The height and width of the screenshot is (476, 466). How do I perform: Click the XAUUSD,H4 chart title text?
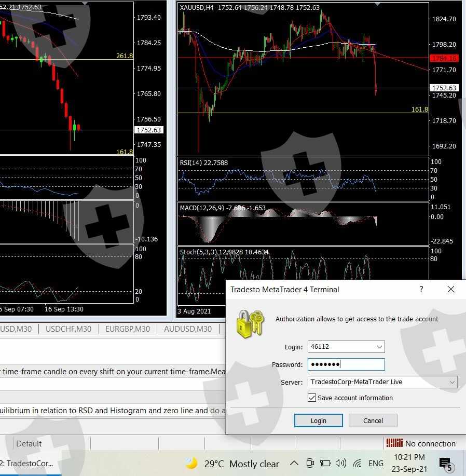point(197,8)
